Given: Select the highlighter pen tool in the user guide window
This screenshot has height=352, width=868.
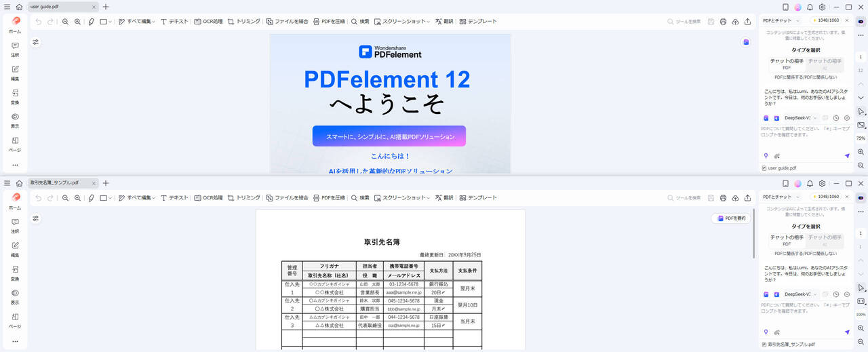Looking at the screenshot, I should [92, 22].
